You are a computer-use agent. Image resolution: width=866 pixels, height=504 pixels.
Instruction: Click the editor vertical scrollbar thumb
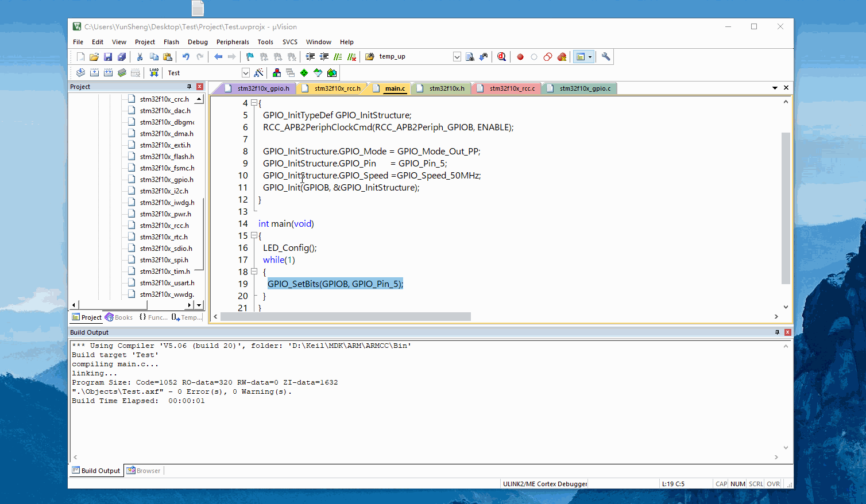click(x=786, y=208)
